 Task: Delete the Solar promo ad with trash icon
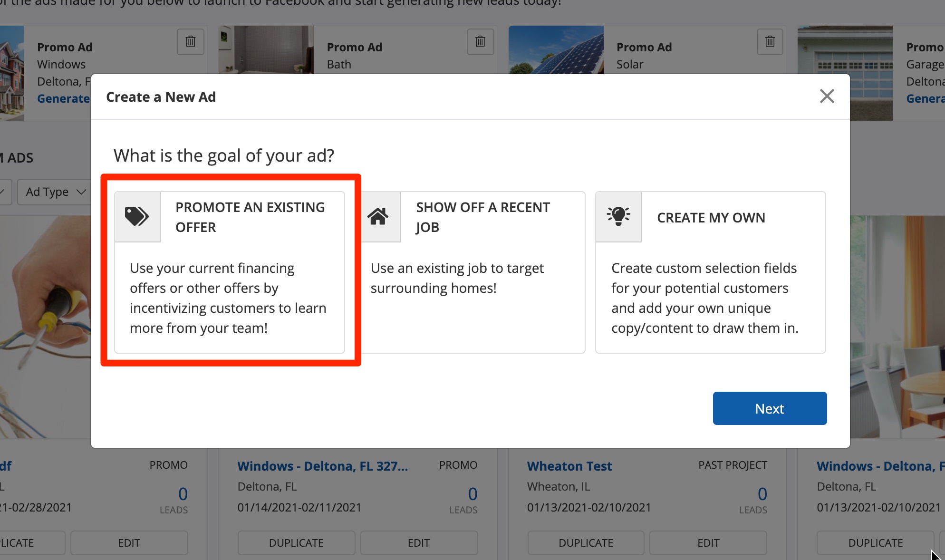pyautogui.click(x=770, y=42)
